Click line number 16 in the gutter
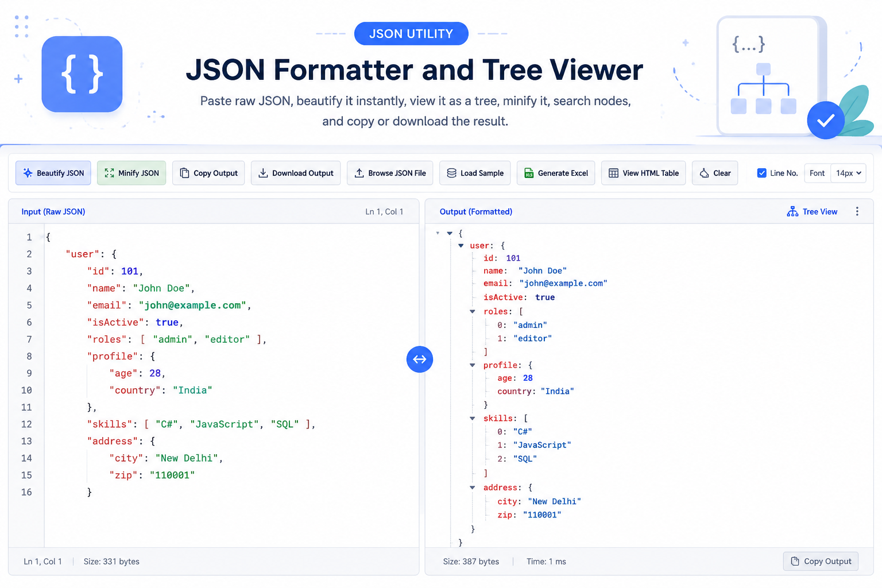The width and height of the screenshot is (882, 588). point(26,492)
